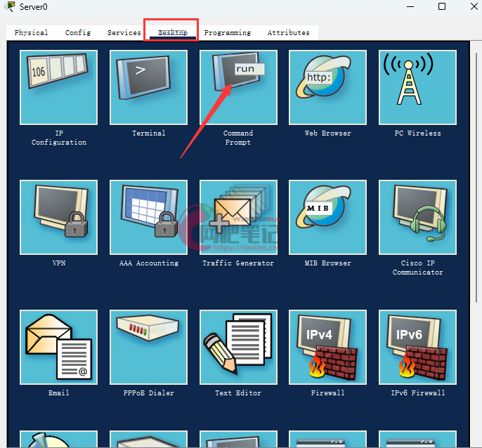Launch the MIB Browser app
Image resolution: width=482 pixels, height=448 pixels.
click(327, 217)
